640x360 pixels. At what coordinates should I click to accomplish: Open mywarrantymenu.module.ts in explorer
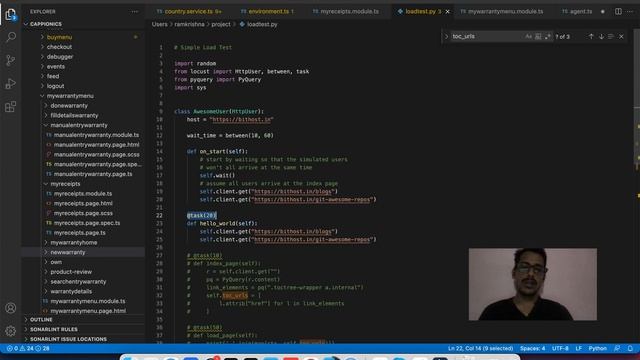point(88,301)
